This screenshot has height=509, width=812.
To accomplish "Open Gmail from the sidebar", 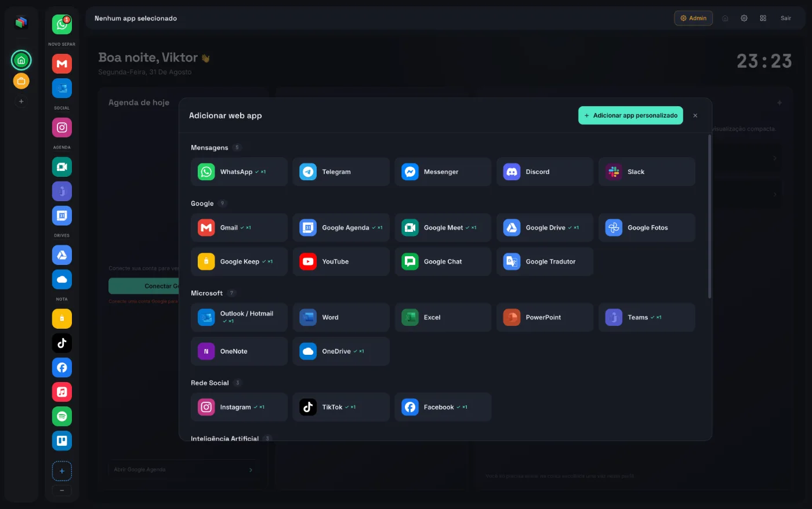I will click(x=62, y=64).
